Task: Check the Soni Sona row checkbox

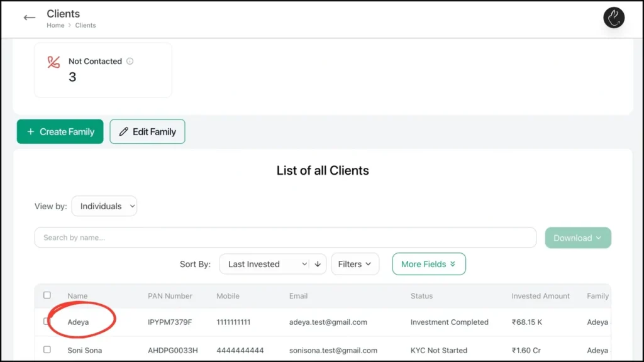Action: click(x=47, y=350)
